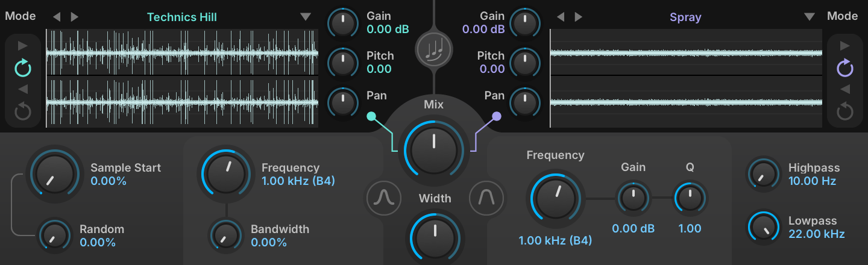This screenshot has height=265, width=868.
Task: Click the right Pitch value 0.00
Action: (492, 69)
